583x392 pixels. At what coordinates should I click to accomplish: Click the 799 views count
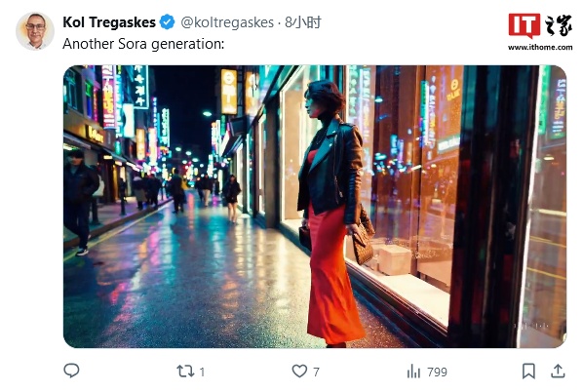tap(437, 372)
